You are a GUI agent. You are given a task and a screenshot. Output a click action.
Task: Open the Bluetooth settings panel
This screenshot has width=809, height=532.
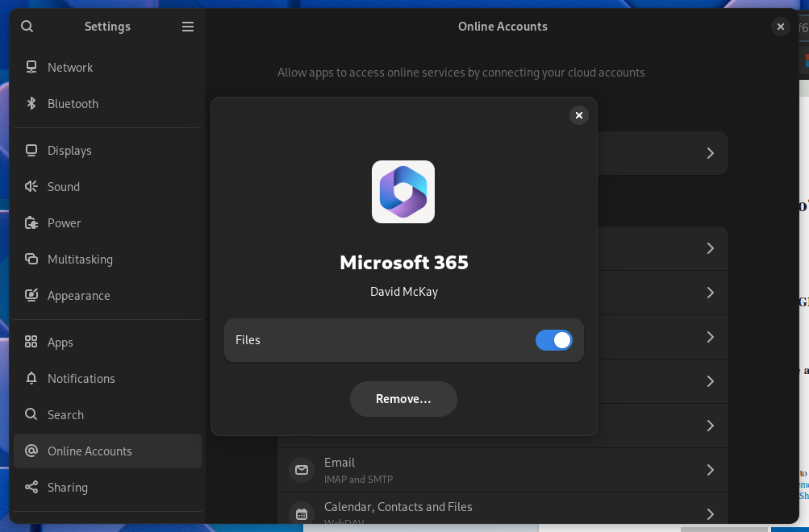pos(108,104)
